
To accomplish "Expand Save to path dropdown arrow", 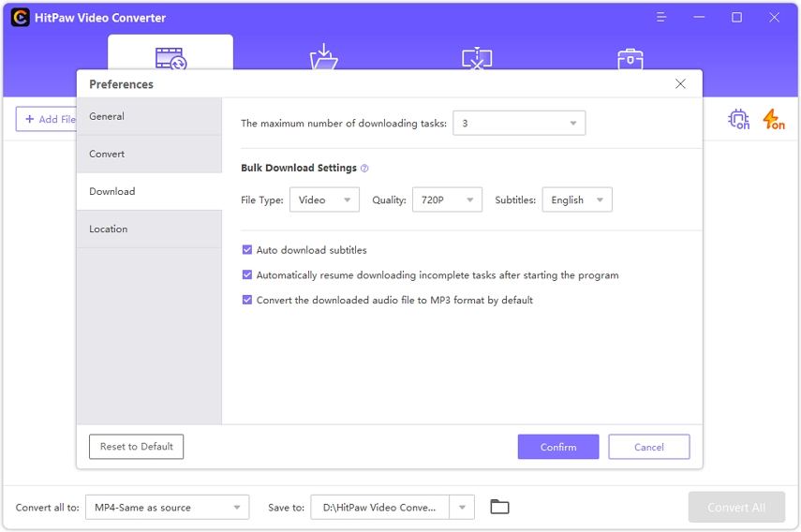I will pyautogui.click(x=462, y=507).
